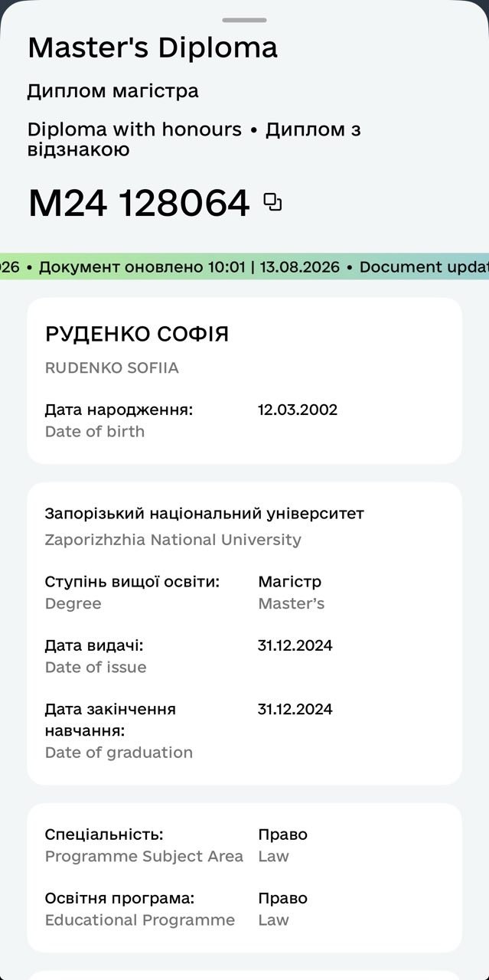The height and width of the screenshot is (980, 489).
Task: Tap the RUDENKO SOFIIA transliteration text
Action: tap(112, 368)
